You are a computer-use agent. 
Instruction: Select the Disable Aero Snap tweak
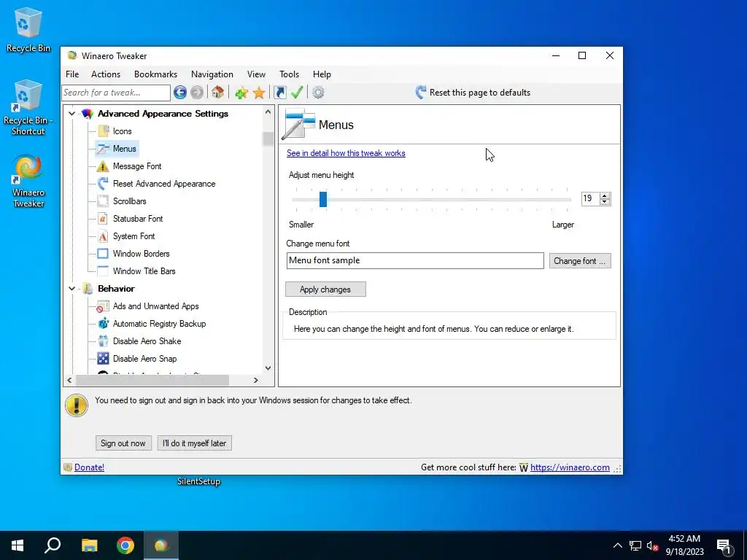pos(145,359)
